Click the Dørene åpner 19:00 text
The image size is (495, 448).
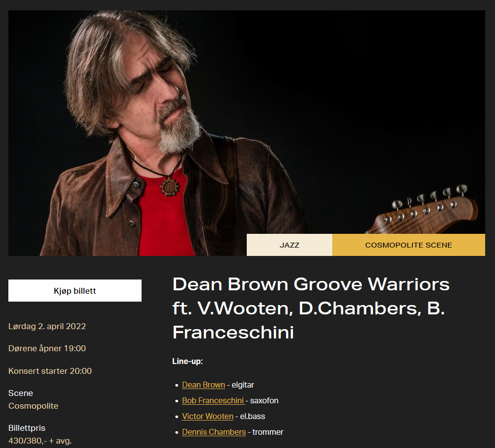point(47,348)
